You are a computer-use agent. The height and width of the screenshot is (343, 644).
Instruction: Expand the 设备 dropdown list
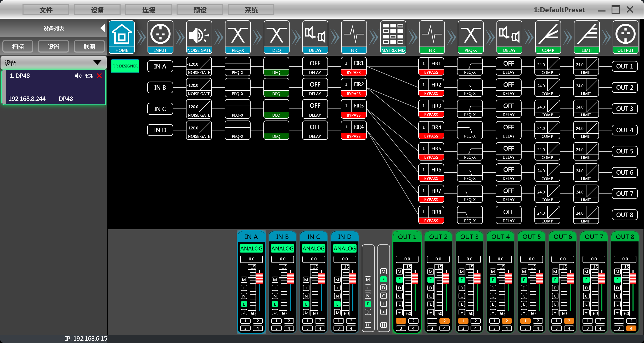click(97, 63)
